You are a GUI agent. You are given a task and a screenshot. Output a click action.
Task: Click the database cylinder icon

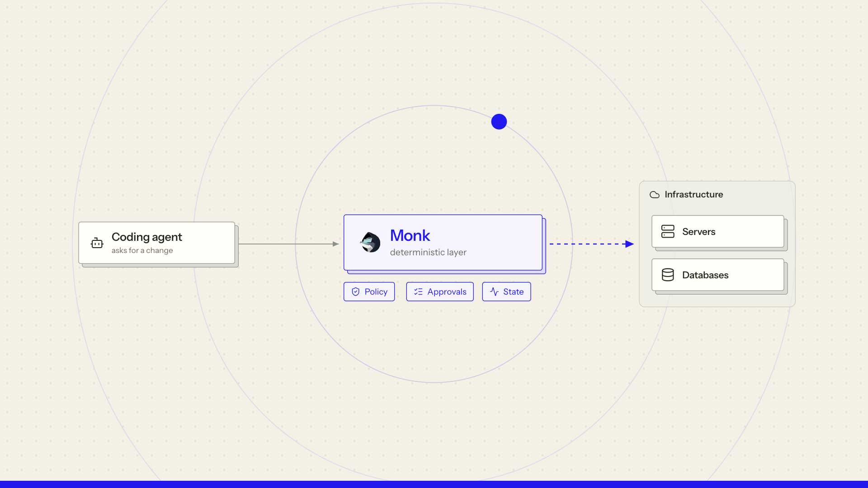click(x=668, y=275)
